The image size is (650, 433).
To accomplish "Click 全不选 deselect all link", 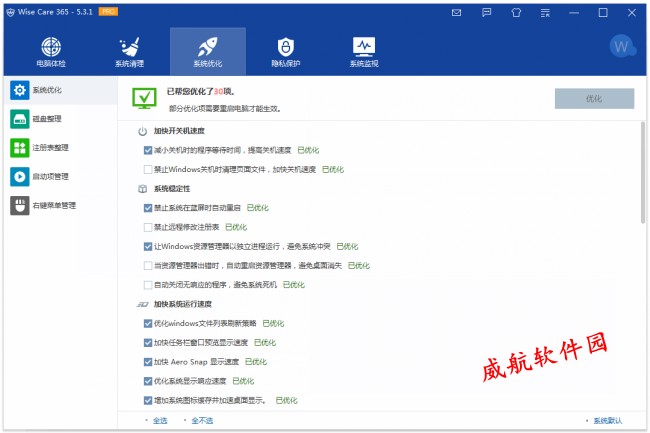I will 202,421.
